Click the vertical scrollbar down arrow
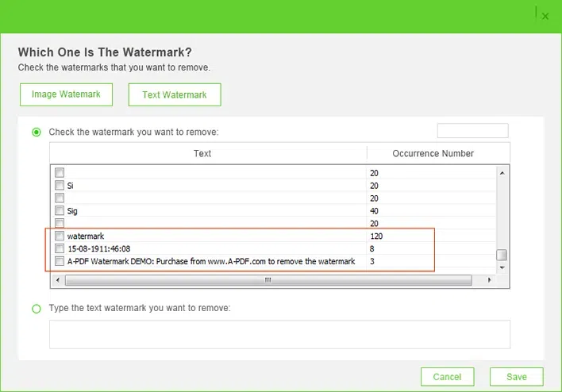 click(x=501, y=268)
